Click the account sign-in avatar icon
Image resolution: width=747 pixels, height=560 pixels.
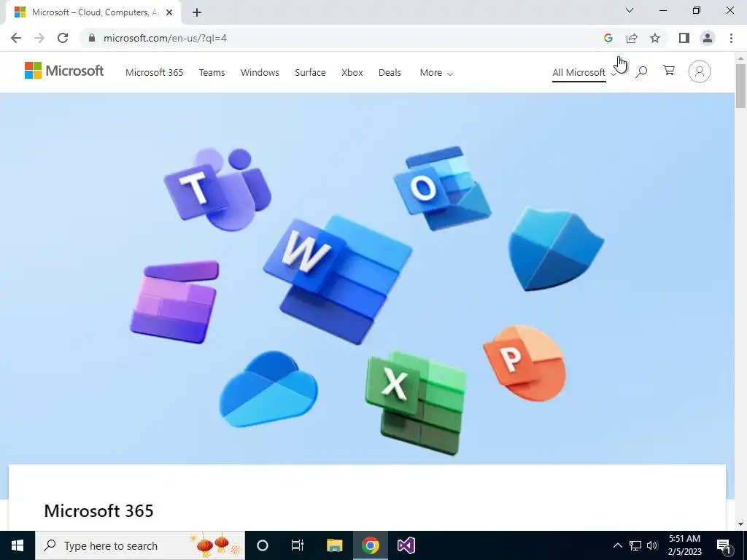[x=700, y=71]
